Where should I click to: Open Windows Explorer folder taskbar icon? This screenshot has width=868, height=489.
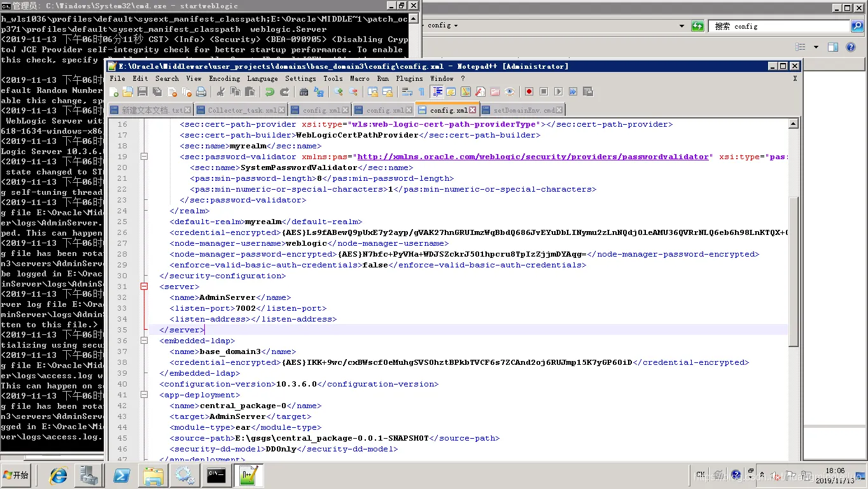click(x=153, y=476)
